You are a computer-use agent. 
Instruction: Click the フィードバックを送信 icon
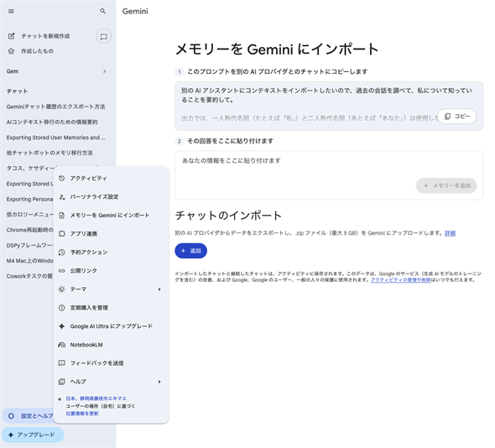pyautogui.click(x=62, y=363)
